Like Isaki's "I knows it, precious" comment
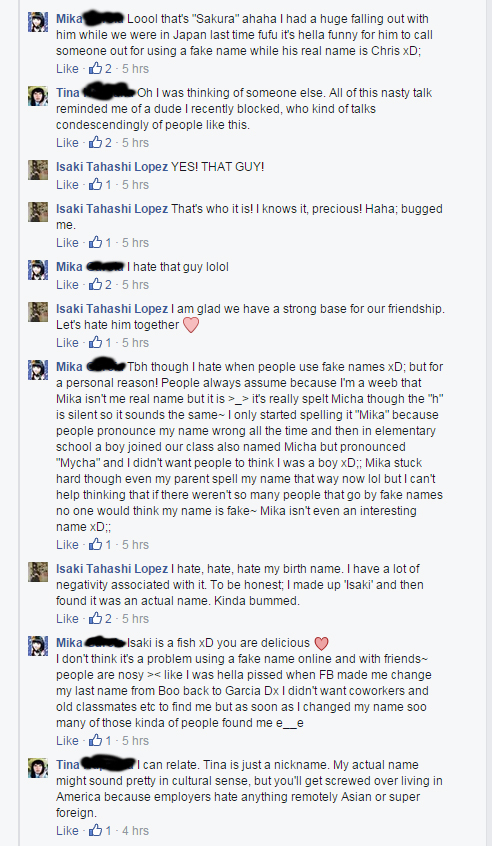492x846 pixels. coord(67,243)
